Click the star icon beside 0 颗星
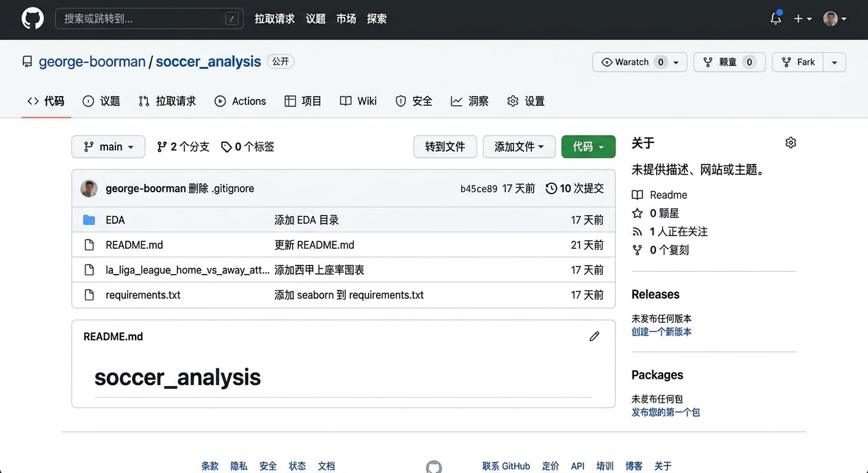This screenshot has height=473, width=868. (637, 213)
